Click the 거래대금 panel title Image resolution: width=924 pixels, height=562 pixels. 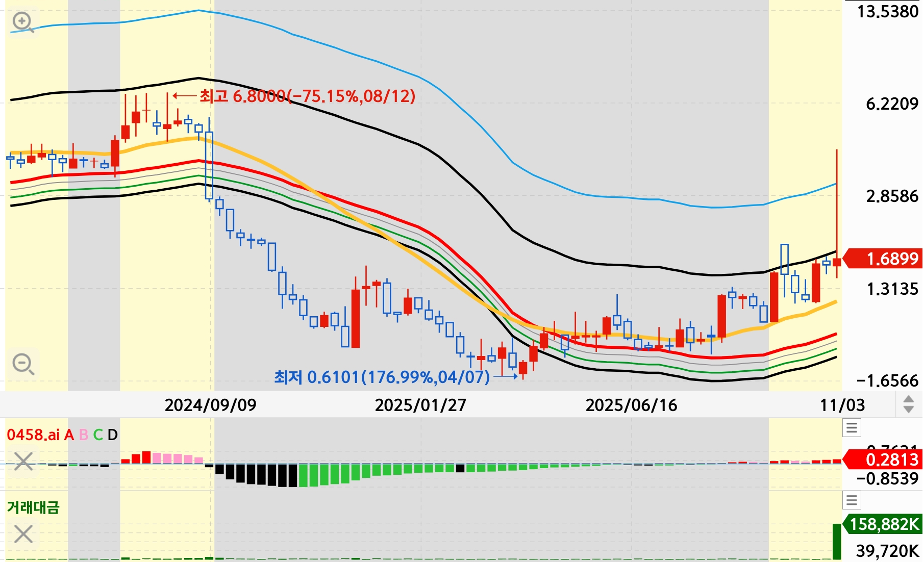pos(33,507)
